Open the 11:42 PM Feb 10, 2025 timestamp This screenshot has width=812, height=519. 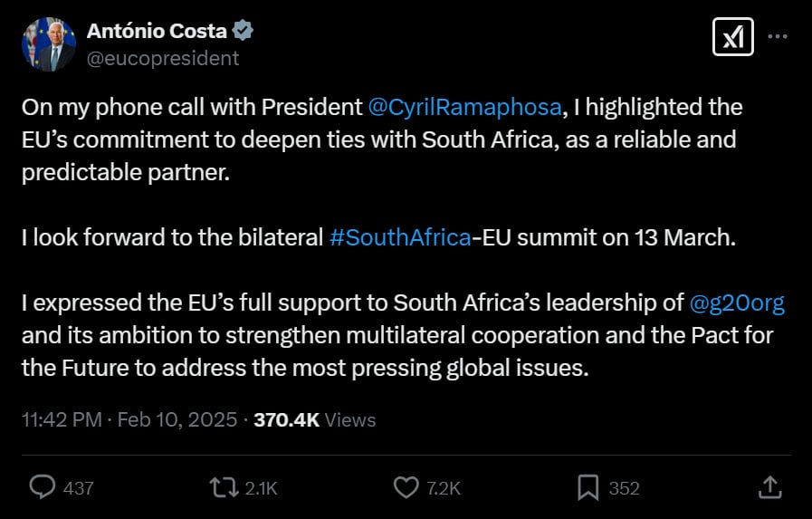tap(129, 419)
